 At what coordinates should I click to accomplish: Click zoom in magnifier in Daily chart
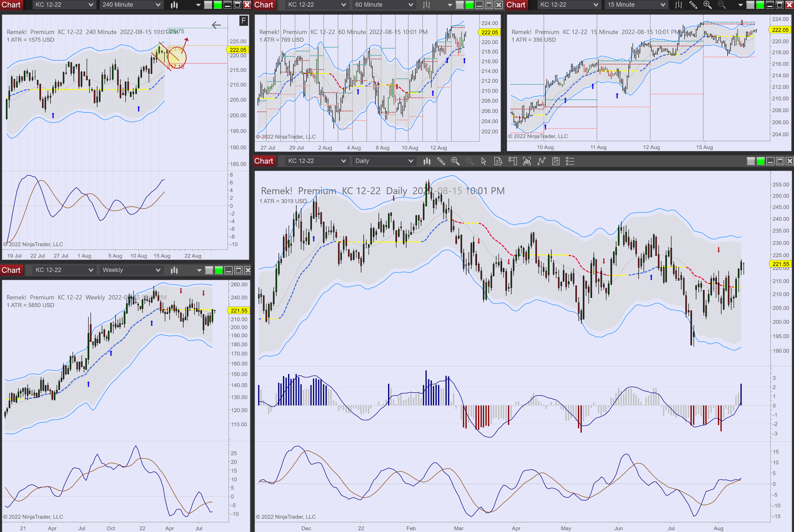455,161
